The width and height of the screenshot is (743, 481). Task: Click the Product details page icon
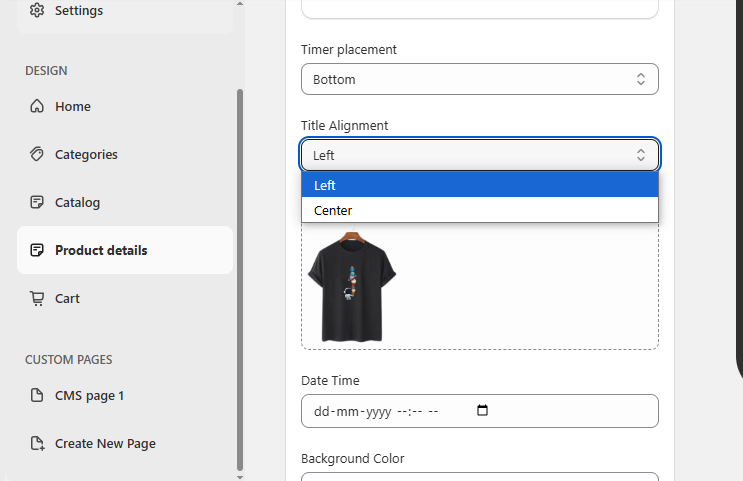pos(37,250)
